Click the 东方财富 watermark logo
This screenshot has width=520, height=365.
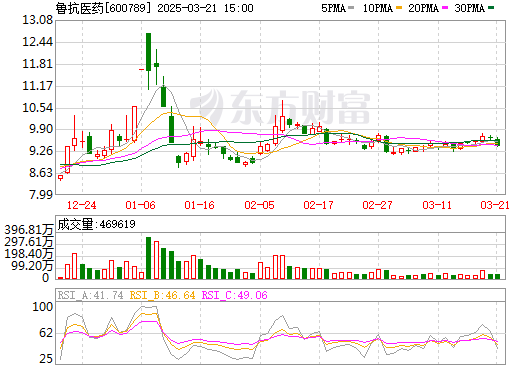280,107
